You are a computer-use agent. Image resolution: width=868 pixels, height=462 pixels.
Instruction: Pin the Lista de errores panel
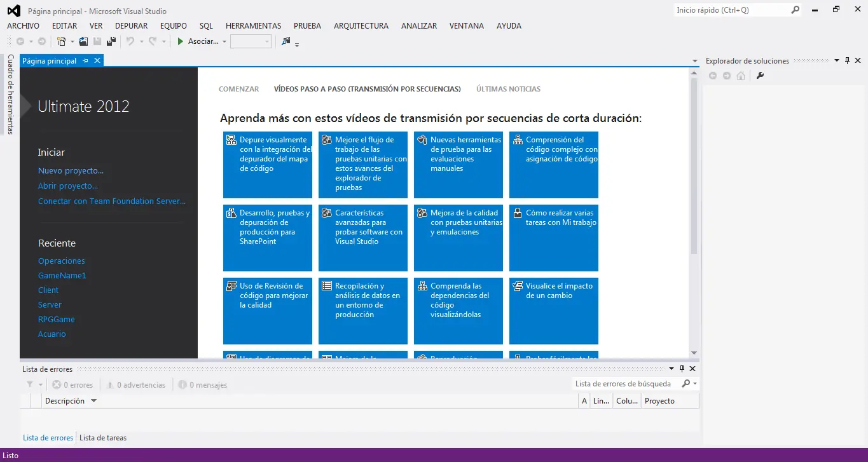[x=682, y=369]
